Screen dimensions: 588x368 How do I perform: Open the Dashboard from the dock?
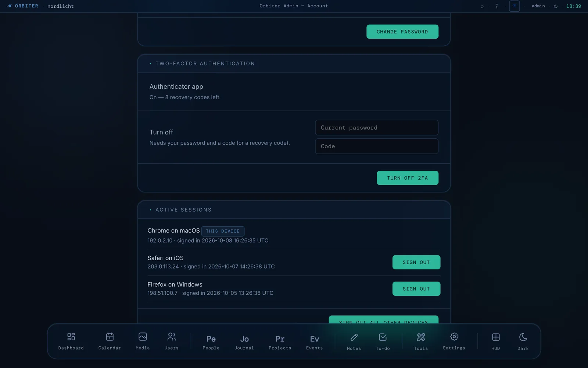(71, 341)
